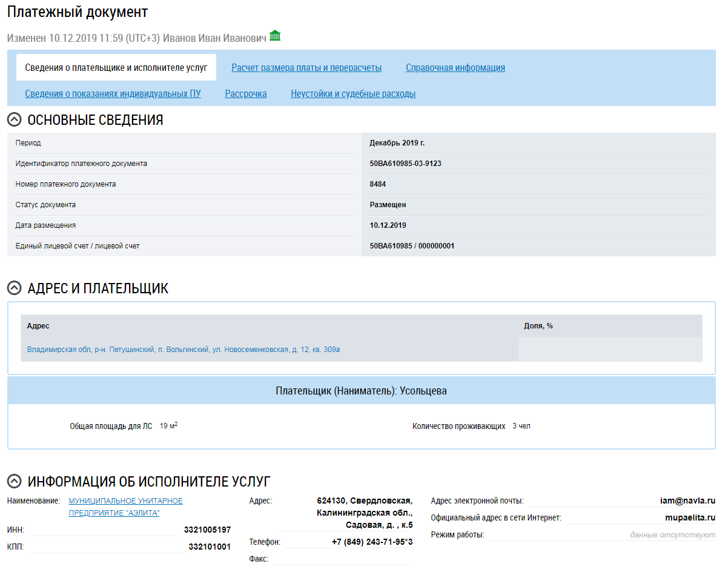Click the email address iam@navla.ru
The height and width of the screenshot is (572, 728).
point(687,501)
